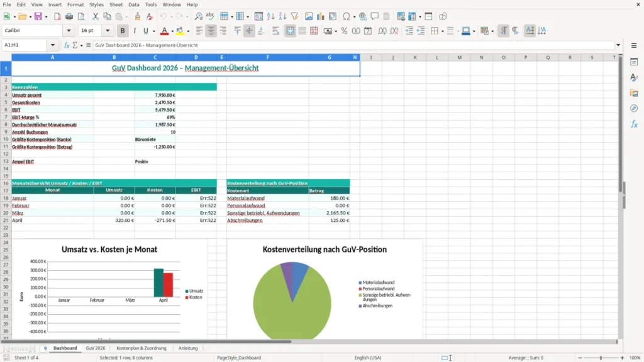This screenshot has height=362, width=644.
Task: Open font color dropdown arrow
Action: (x=172, y=31)
